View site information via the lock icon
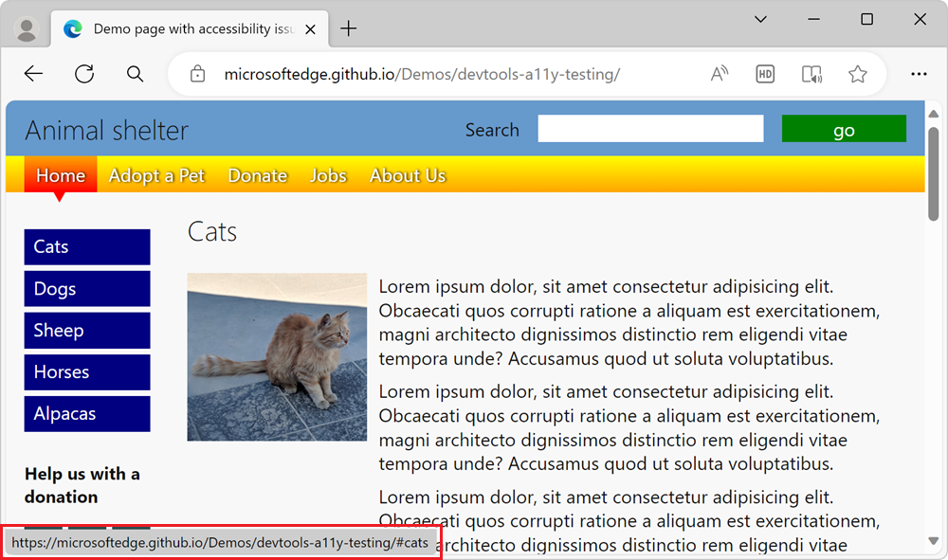This screenshot has height=560, width=948. pos(198,74)
